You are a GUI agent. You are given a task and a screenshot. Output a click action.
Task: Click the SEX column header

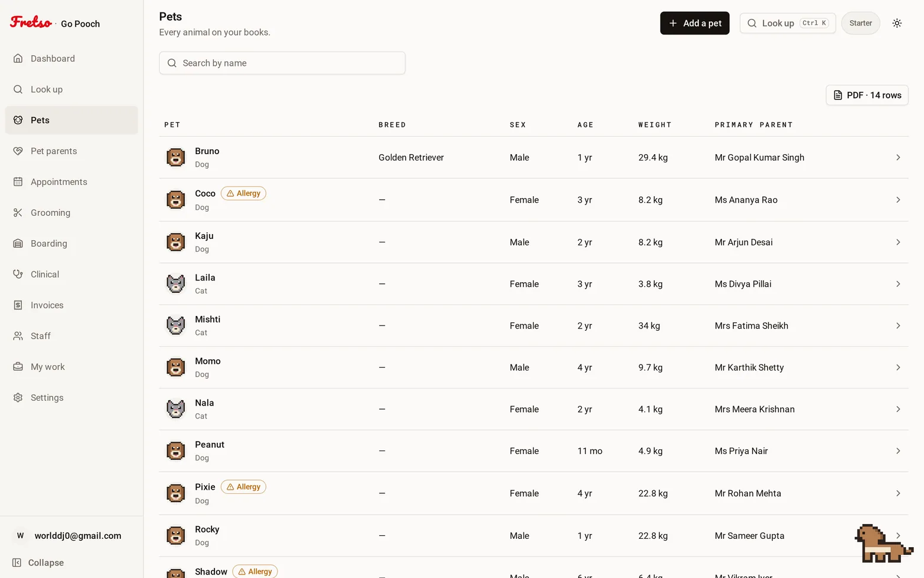pyautogui.click(x=518, y=125)
